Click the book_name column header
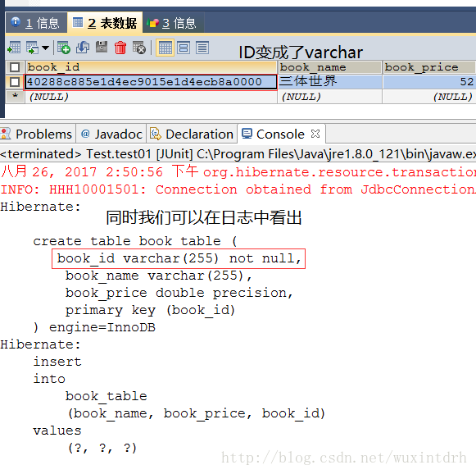Screen dimensions: 476x474 pyautogui.click(x=329, y=67)
